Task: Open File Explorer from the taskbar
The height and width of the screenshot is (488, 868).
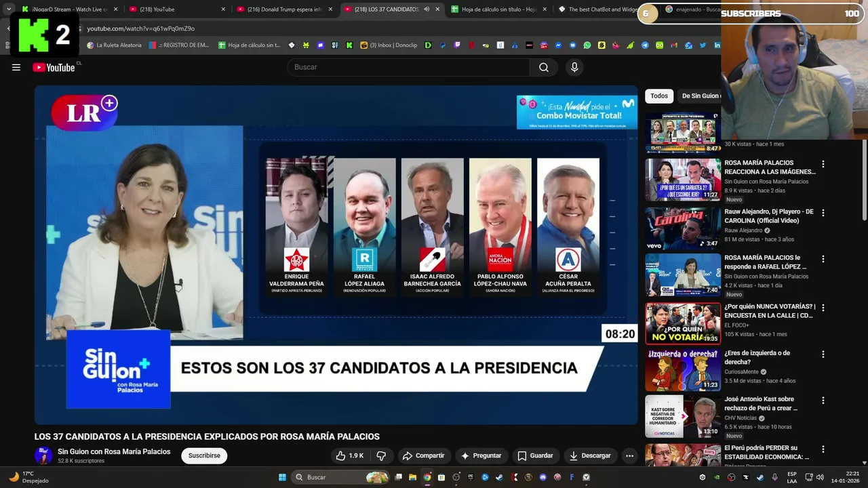Action: tap(412, 477)
